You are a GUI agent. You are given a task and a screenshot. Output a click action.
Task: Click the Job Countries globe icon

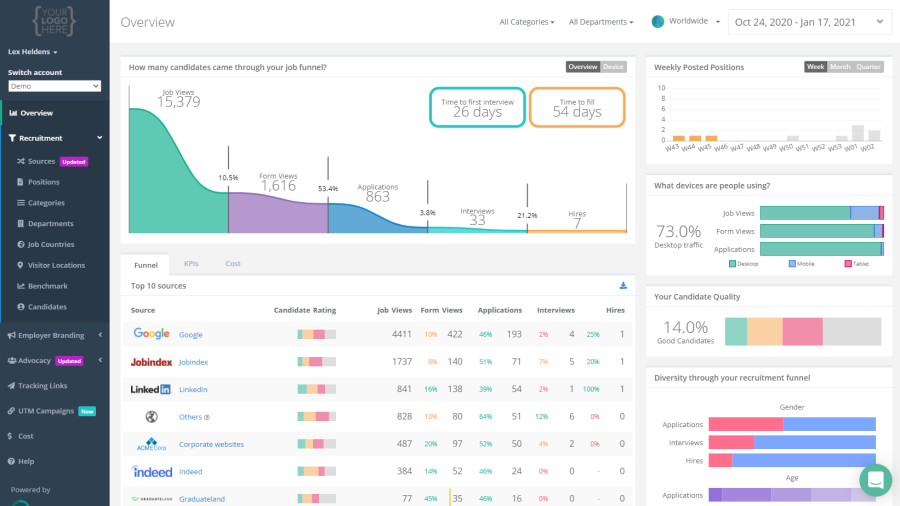pos(21,244)
